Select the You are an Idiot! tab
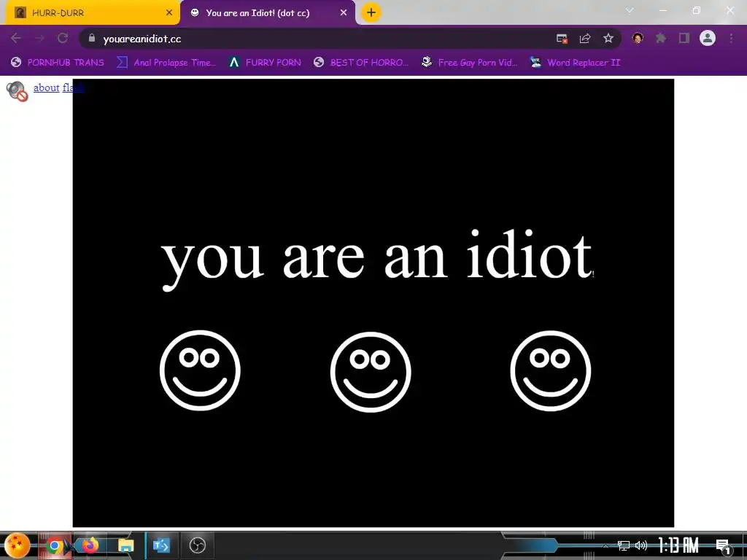This screenshot has height=560, width=747. 267,12
